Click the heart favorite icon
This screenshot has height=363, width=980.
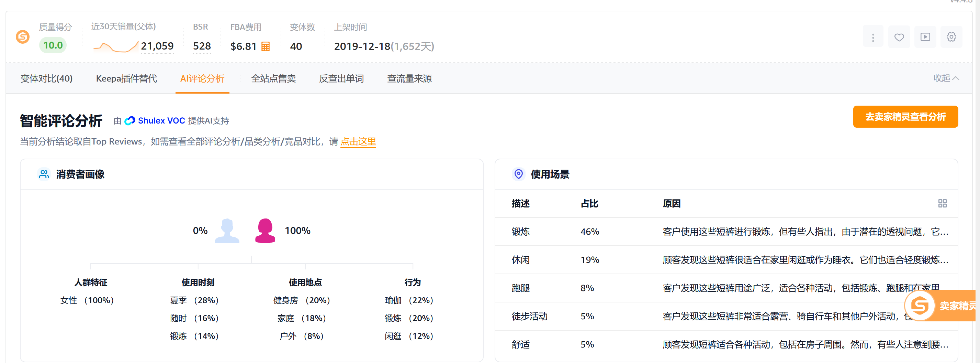[899, 37]
